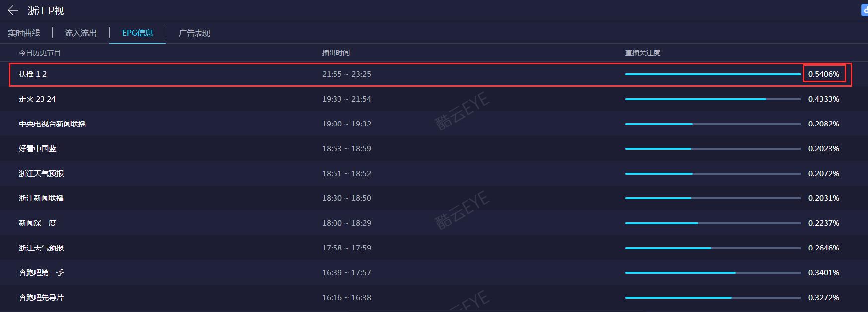Click the 0.5406% attention value
The height and width of the screenshot is (312, 868).
tap(824, 74)
